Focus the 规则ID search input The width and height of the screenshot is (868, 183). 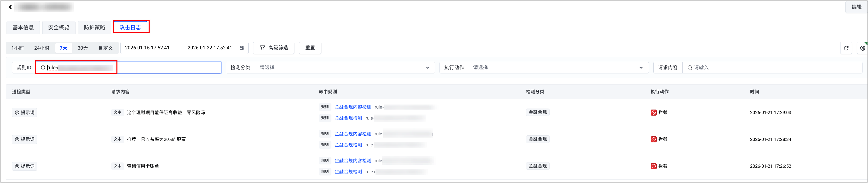point(129,67)
